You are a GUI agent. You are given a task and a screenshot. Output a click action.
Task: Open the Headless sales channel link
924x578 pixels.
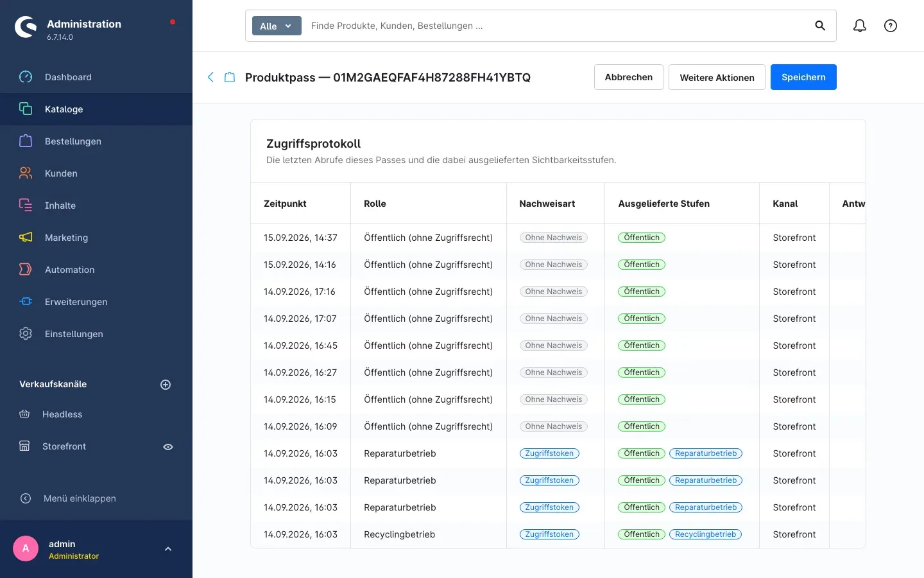[62, 414]
